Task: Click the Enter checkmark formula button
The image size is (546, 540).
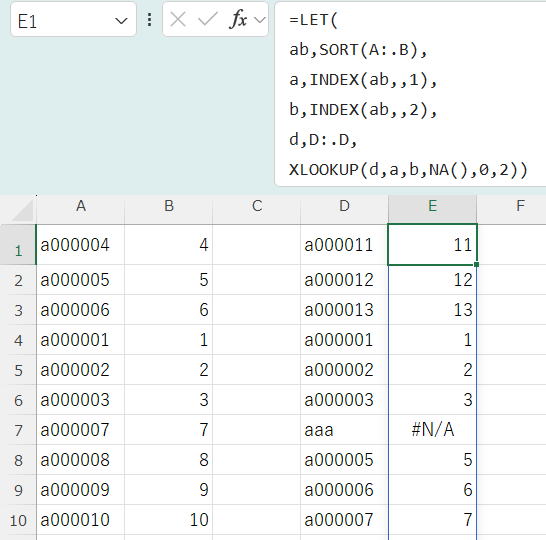Action: [208, 19]
